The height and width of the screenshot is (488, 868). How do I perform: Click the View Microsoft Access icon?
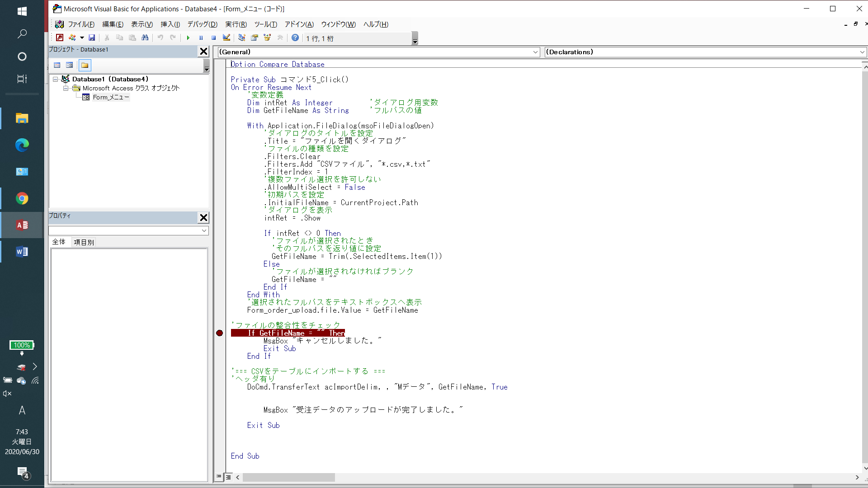pos(60,38)
